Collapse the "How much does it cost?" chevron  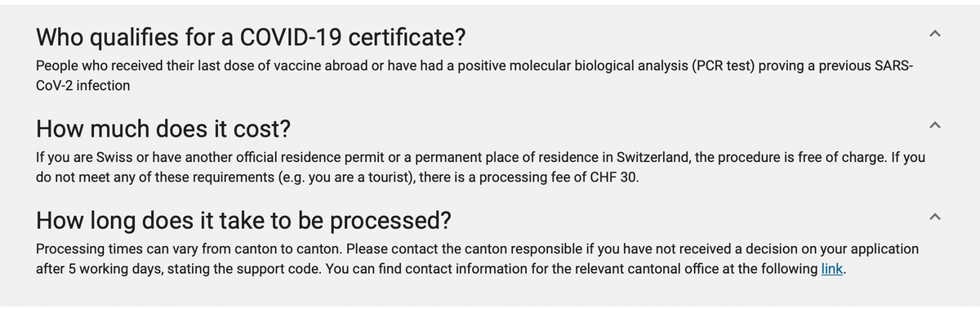pyautogui.click(x=935, y=125)
